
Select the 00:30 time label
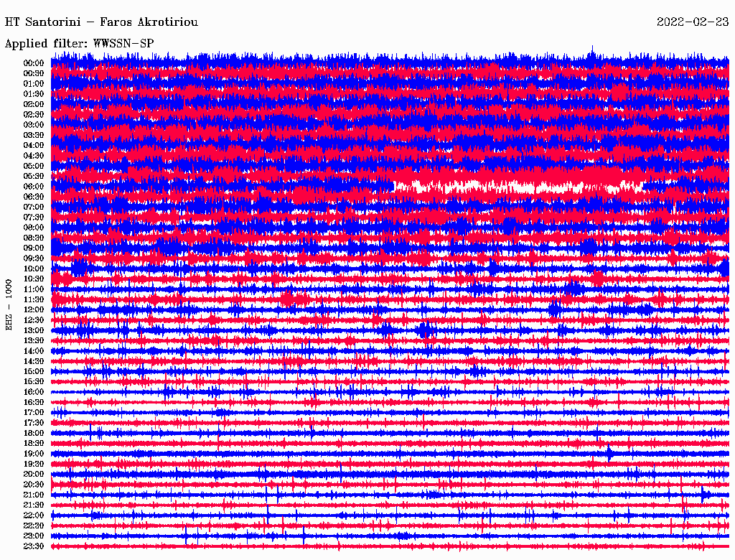(34, 73)
